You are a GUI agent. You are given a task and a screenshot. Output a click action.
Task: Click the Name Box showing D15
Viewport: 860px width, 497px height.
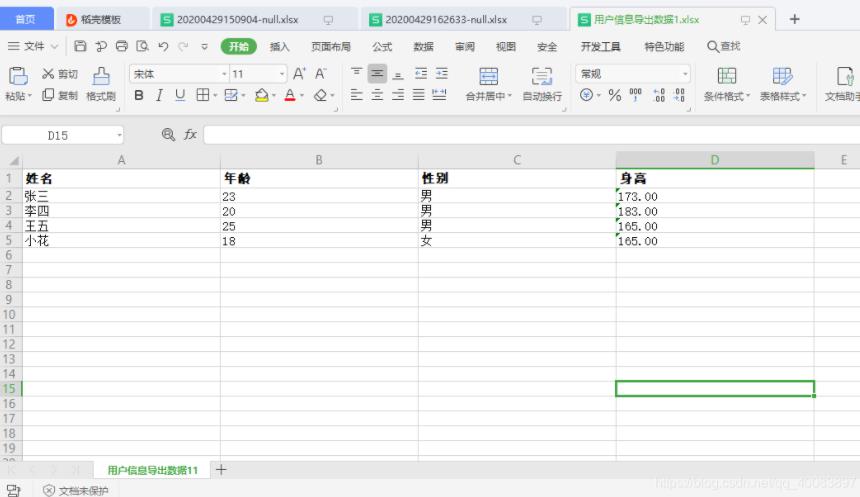58,135
